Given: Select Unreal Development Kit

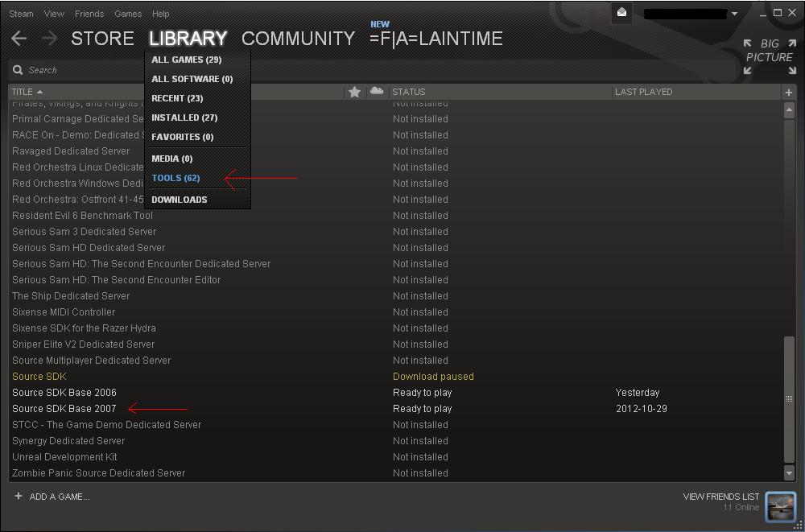Looking at the screenshot, I should click(x=64, y=457).
